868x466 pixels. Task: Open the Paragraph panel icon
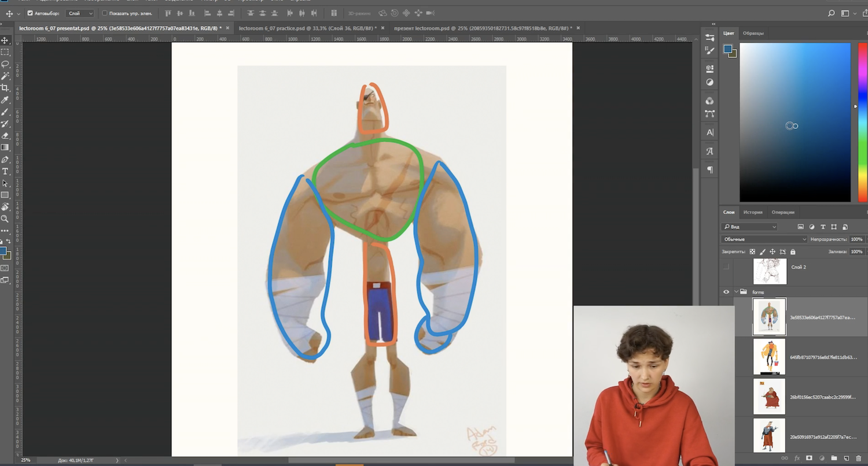click(x=710, y=170)
